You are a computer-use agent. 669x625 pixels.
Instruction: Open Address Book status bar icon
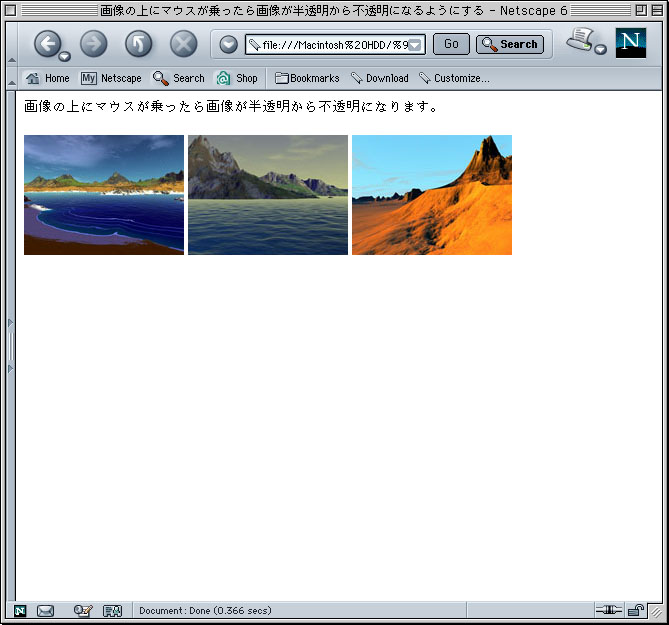(113, 611)
